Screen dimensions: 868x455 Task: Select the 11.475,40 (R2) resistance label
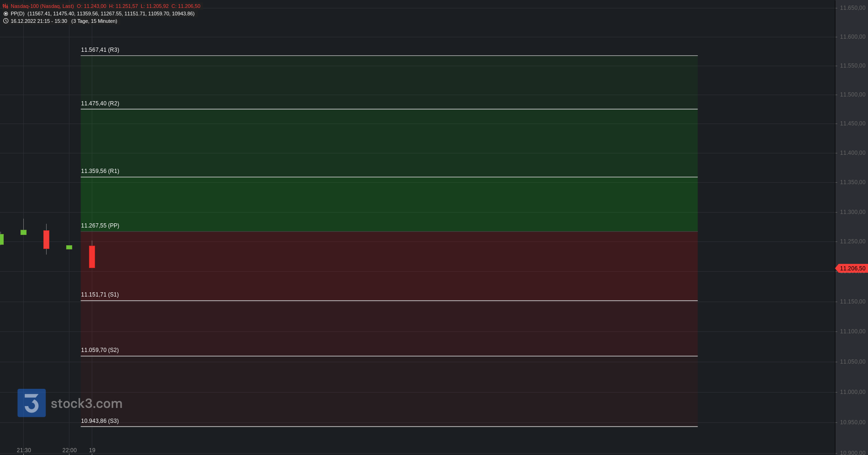(x=100, y=103)
